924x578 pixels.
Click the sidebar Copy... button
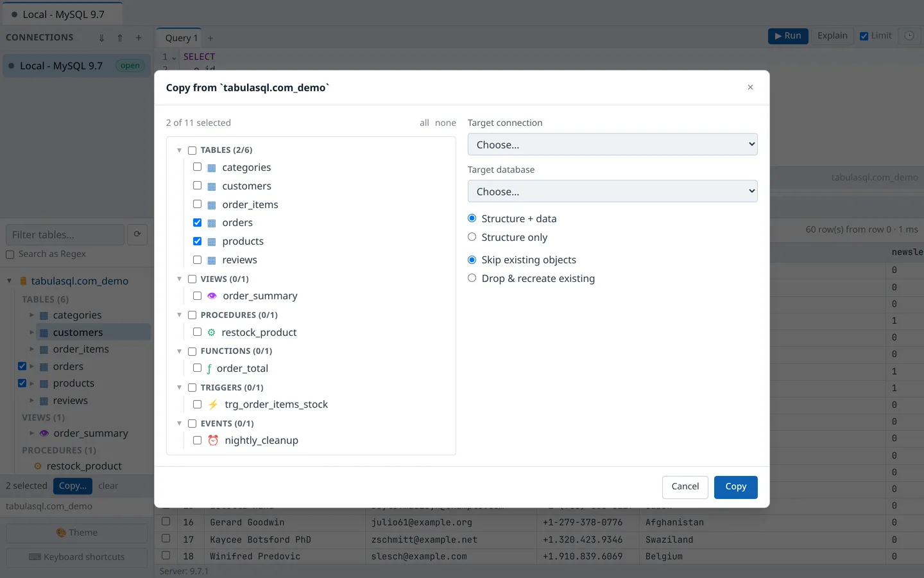pos(73,486)
